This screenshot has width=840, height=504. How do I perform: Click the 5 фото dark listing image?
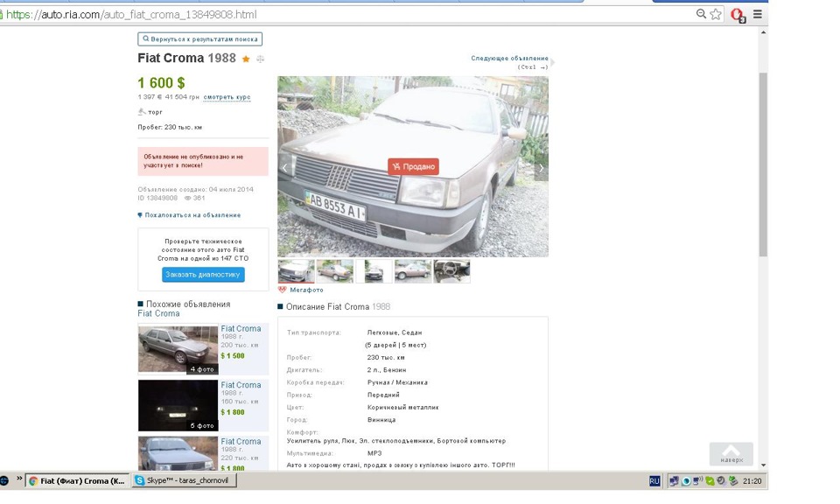click(x=178, y=405)
